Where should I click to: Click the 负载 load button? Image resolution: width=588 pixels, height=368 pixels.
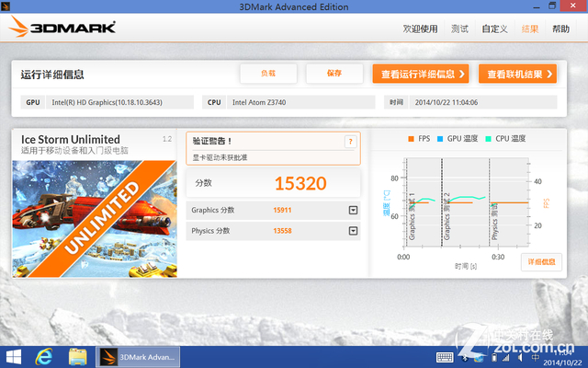tap(268, 74)
